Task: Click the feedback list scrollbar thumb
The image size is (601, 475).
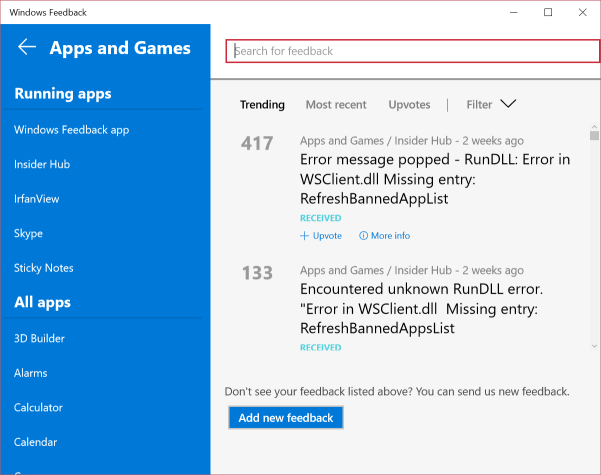Action: 594,135
